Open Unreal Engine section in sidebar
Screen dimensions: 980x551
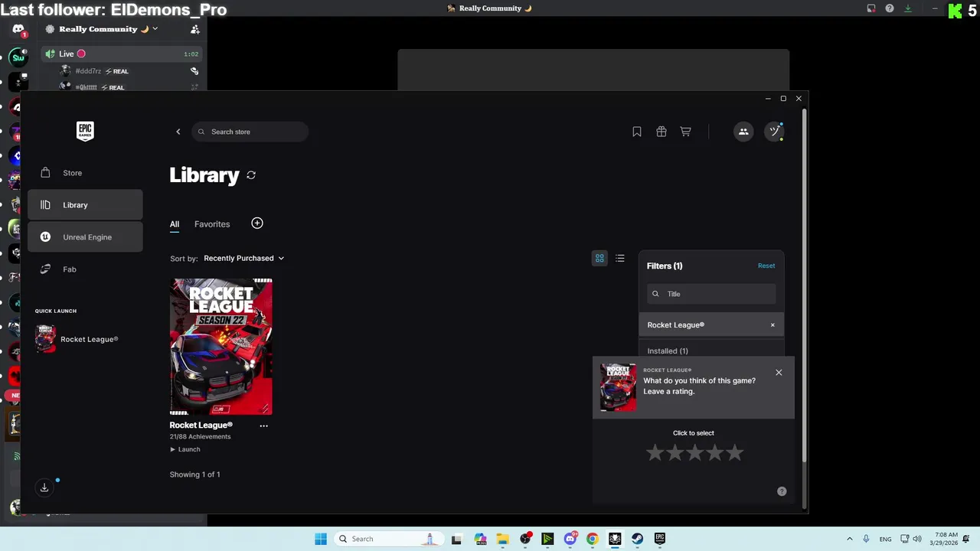tap(85, 237)
